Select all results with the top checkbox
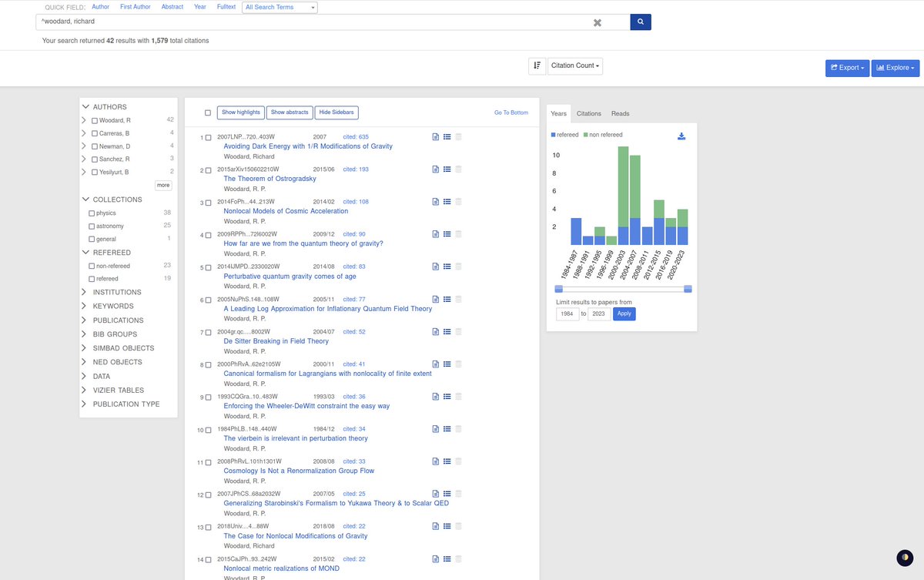 coord(208,112)
